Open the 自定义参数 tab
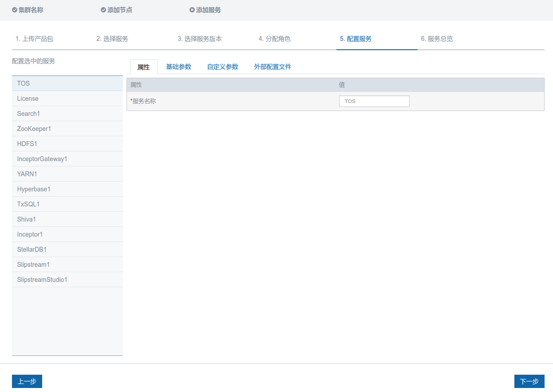 (x=223, y=67)
